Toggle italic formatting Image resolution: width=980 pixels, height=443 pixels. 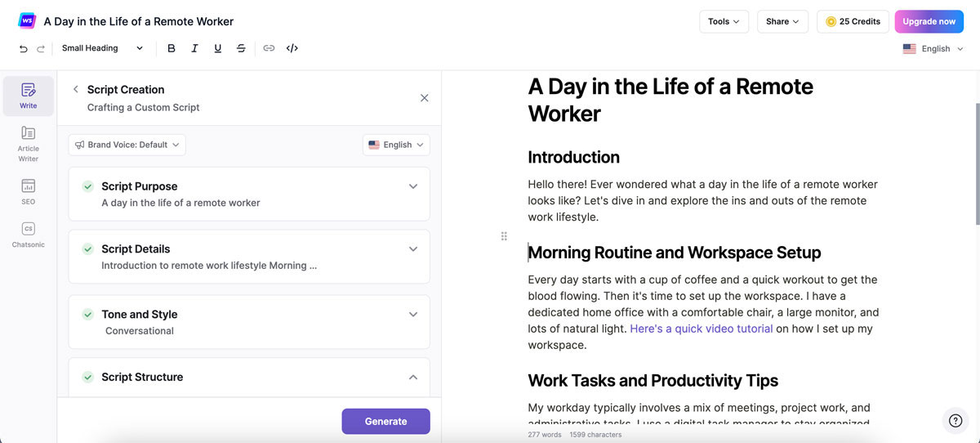tap(194, 48)
